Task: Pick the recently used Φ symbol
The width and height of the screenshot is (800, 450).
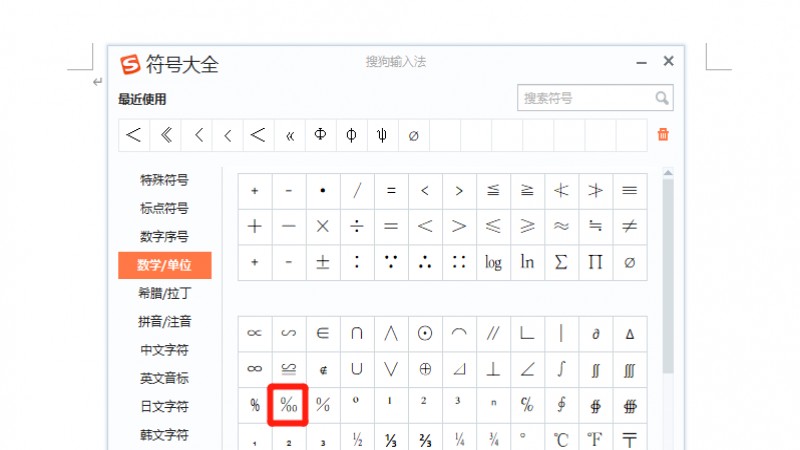Action: (x=320, y=134)
